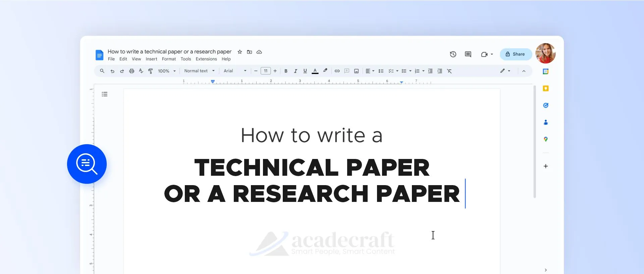Open the View menu
The image size is (644, 274).
tap(137, 59)
